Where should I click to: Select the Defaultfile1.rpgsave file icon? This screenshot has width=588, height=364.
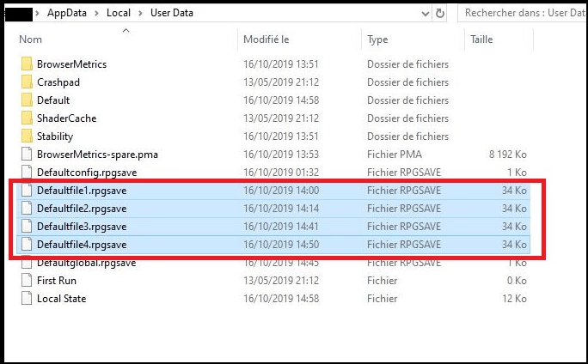[27, 191]
